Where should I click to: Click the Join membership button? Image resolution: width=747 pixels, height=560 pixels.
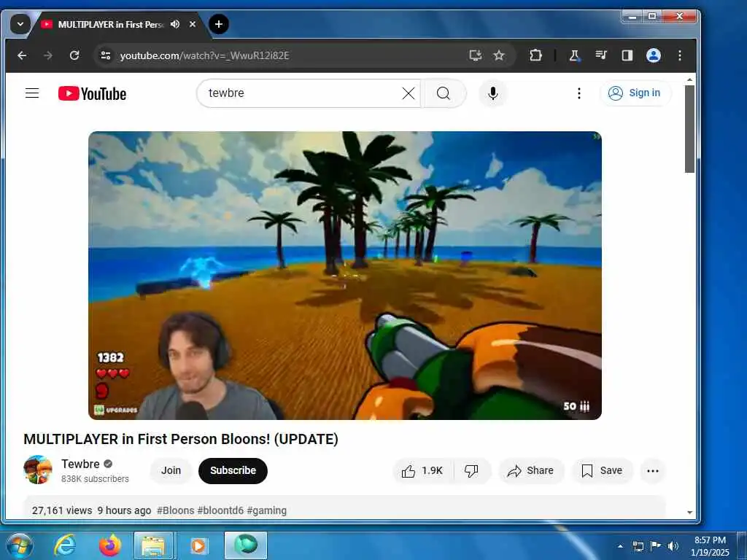(x=171, y=470)
